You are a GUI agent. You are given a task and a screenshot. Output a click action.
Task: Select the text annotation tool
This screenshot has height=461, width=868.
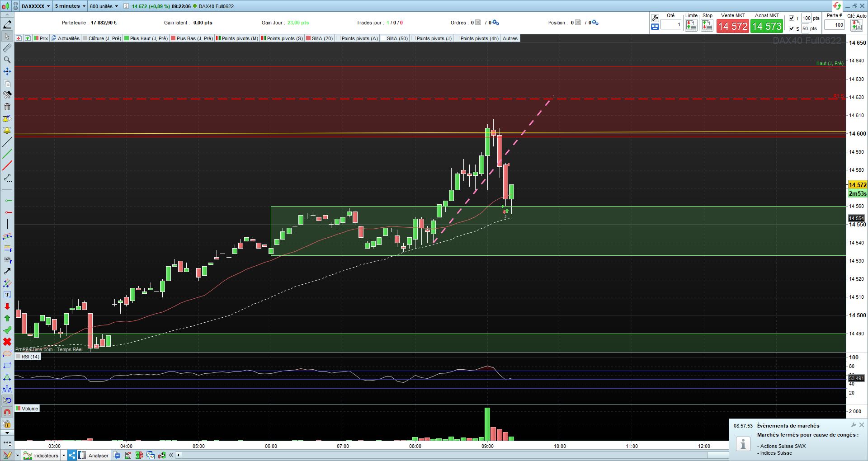coord(7,295)
